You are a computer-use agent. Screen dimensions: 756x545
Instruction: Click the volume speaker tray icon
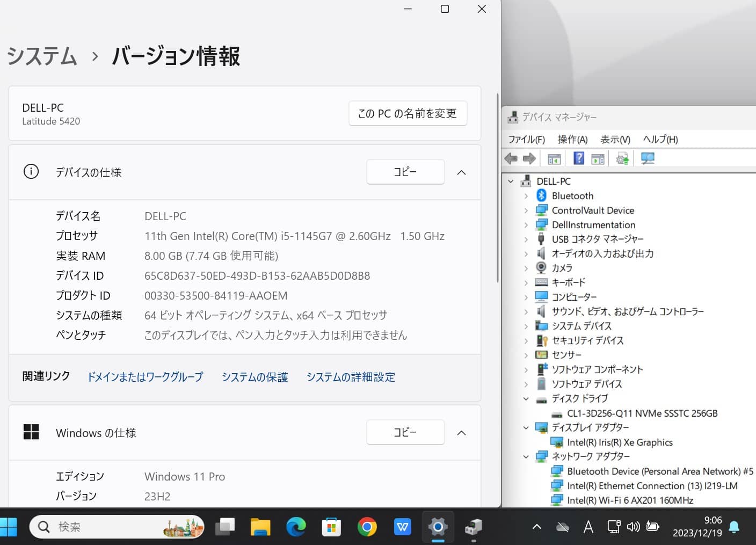pyautogui.click(x=634, y=527)
